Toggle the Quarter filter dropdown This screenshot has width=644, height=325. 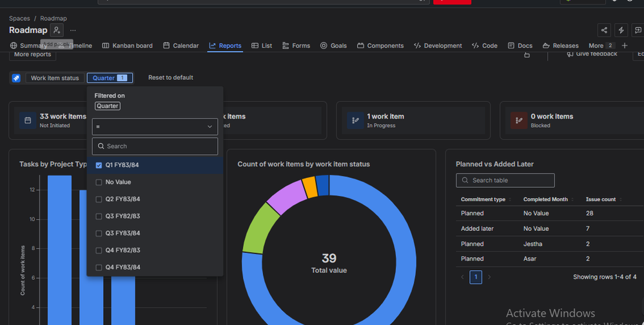110,77
